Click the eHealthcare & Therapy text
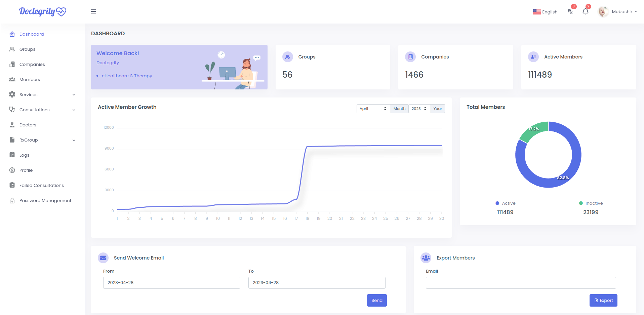Image resolution: width=644 pixels, height=315 pixels. (x=127, y=76)
